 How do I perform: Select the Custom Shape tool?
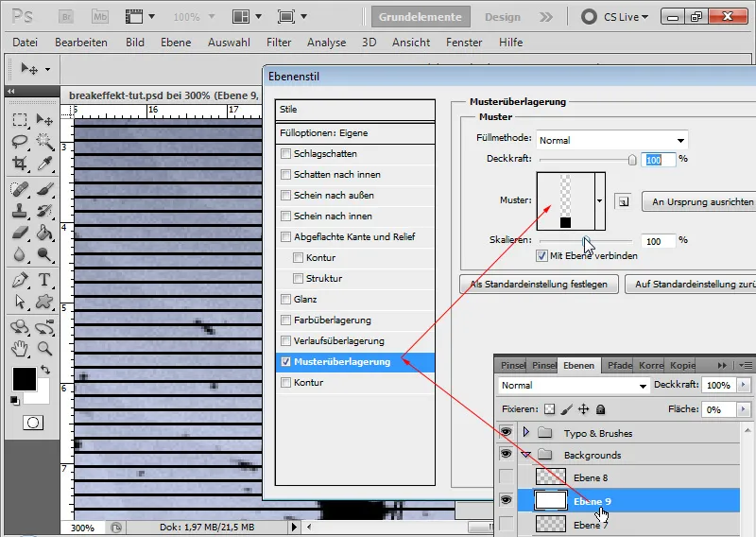(44, 302)
